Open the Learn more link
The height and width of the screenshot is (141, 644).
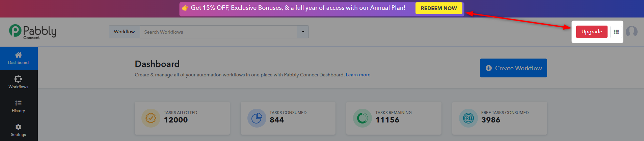click(x=358, y=75)
